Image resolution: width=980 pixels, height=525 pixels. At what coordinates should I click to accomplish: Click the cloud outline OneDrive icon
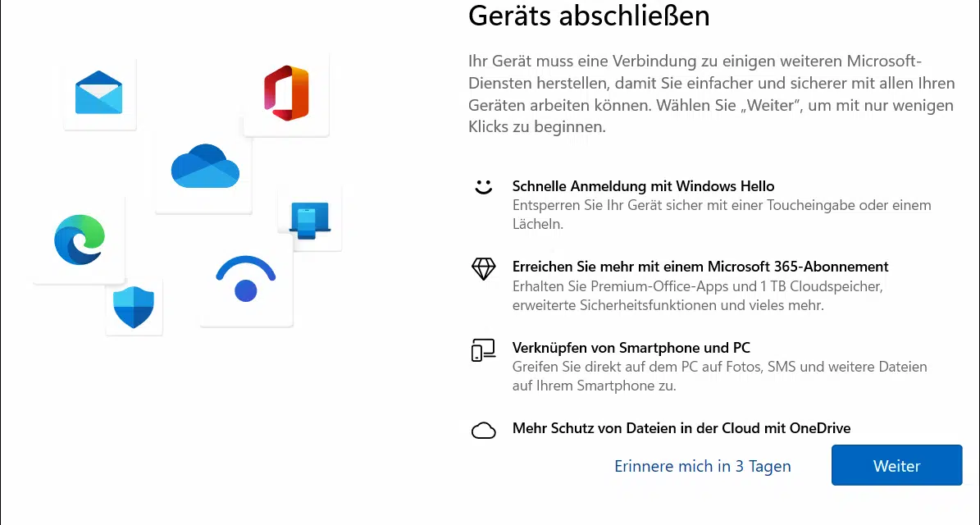pos(483,430)
